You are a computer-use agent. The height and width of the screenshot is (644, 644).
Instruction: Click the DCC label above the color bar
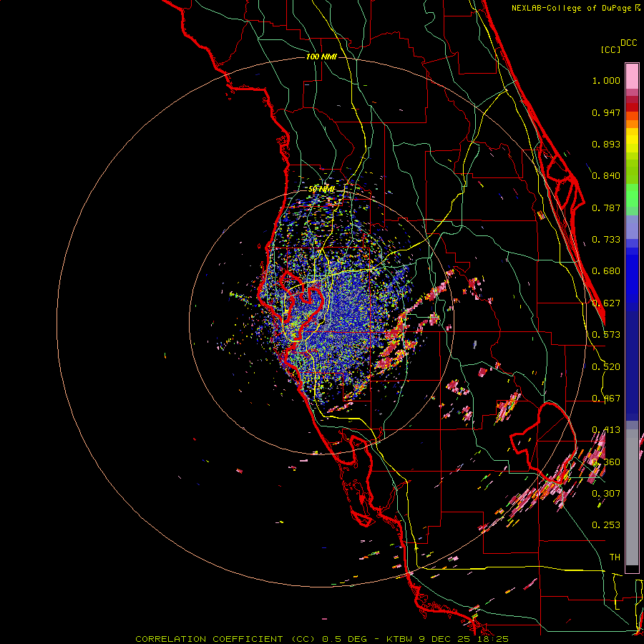coord(629,43)
